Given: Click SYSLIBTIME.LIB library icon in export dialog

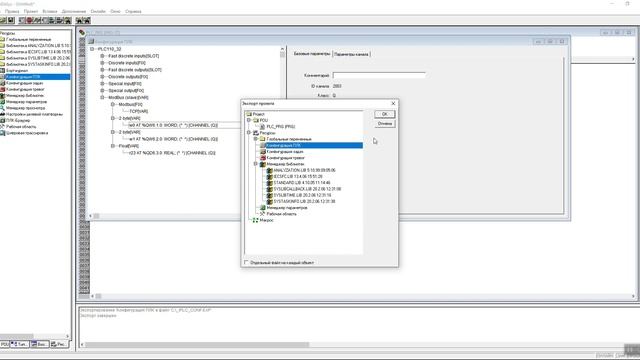Looking at the screenshot, I should [269, 195].
